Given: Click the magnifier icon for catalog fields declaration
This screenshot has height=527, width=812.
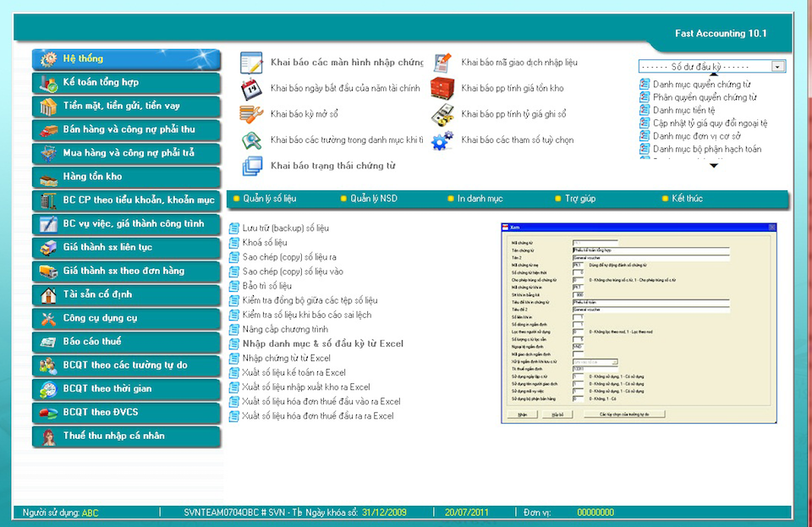Looking at the screenshot, I should (x=252, y=140).
